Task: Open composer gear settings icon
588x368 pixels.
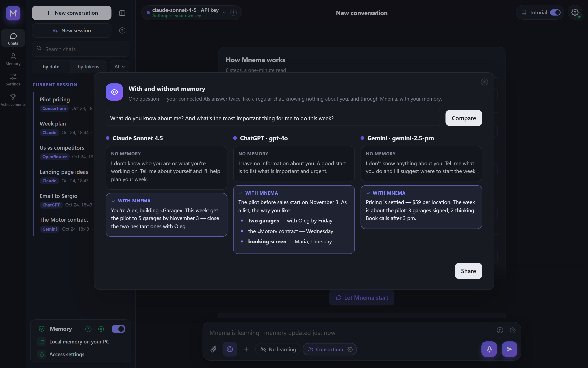Action: [x=513, y=330]
